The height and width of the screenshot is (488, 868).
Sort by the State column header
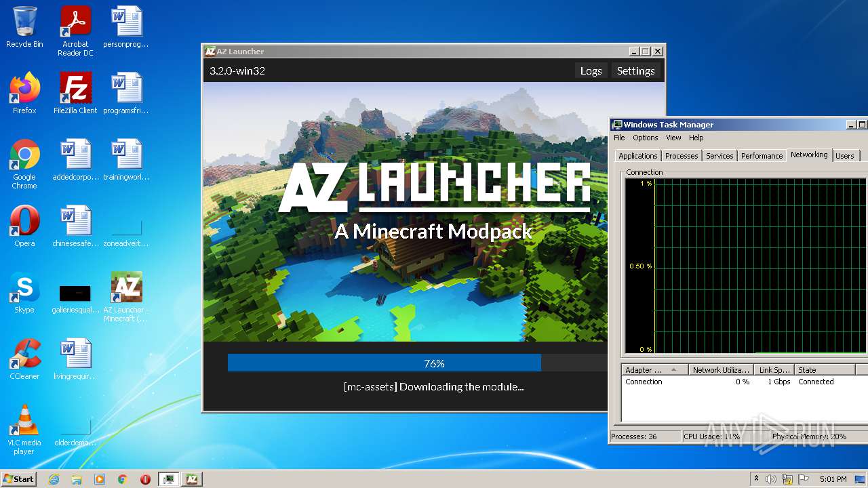coord(825,370)
